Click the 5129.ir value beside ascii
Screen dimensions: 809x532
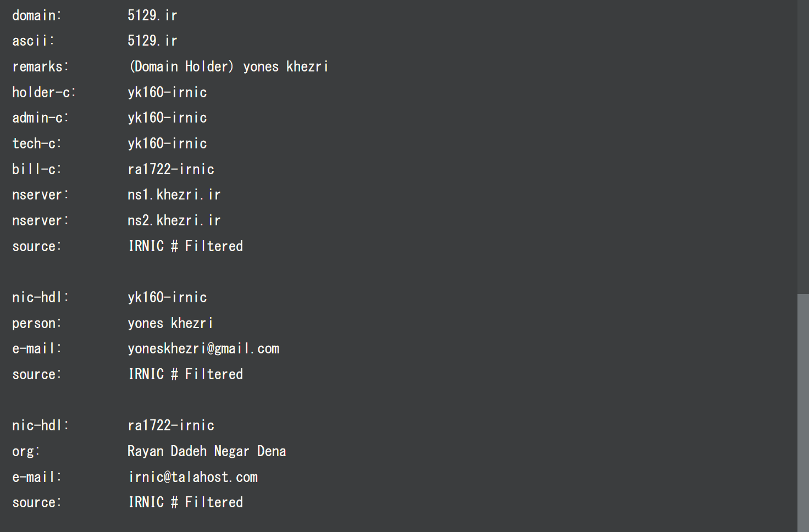[x=152, y=41]
